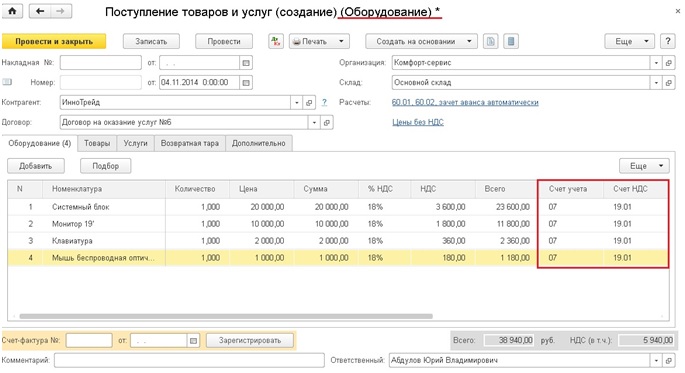This screenshot has width=685, height=373.
Task: Navigate back with the left arrow
Action: pos(40,11)
